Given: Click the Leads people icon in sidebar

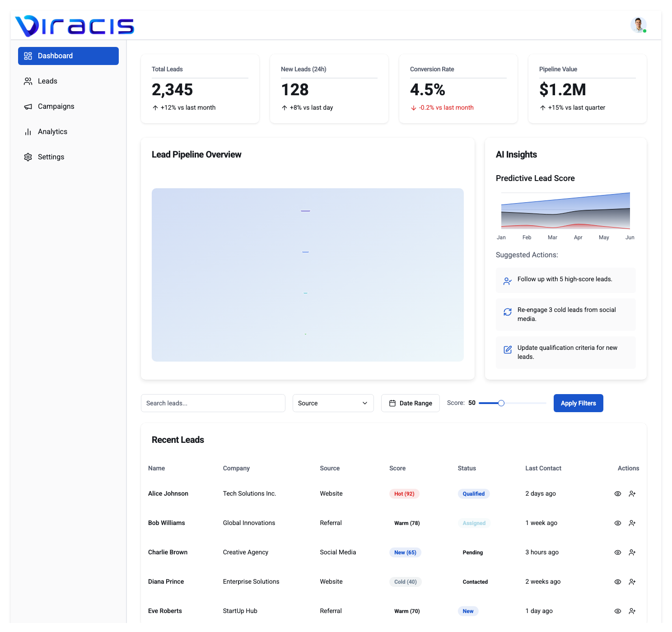Looking at the screenshot, I should [28, 81].
